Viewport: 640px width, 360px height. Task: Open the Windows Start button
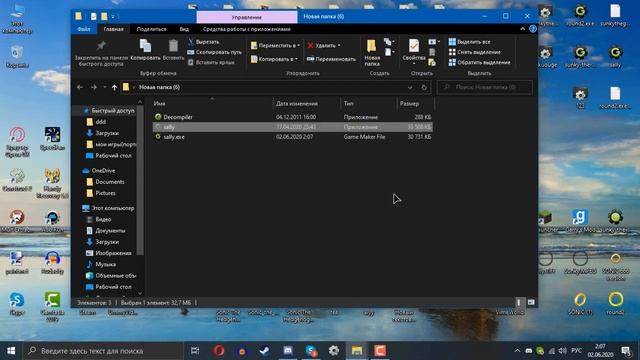11,351
